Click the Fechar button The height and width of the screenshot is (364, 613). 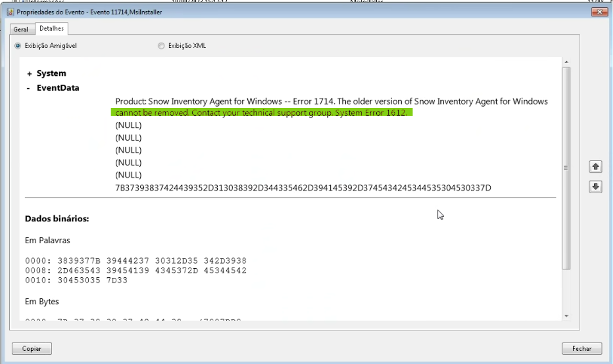point(581,349)
